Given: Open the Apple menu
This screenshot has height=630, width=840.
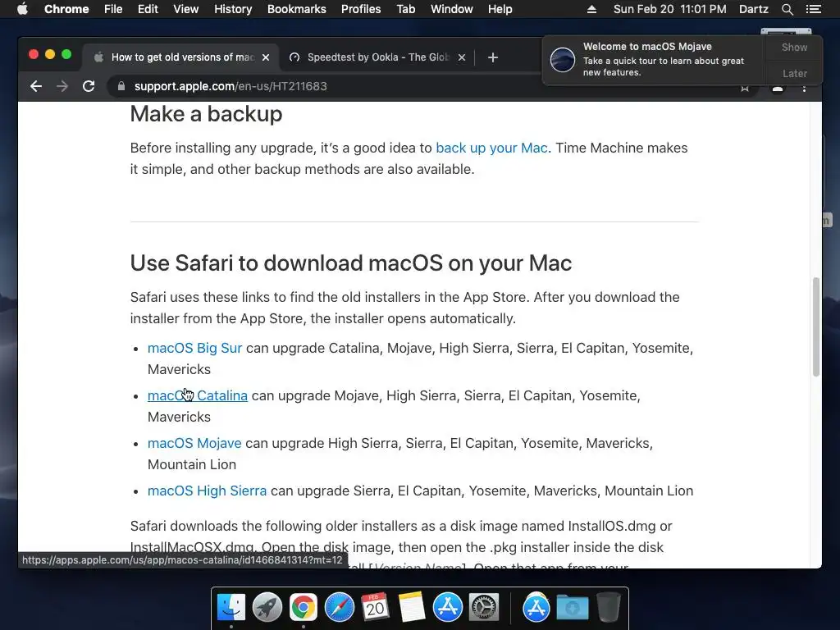Looking at the screenshot, I should tap(22, 9).
